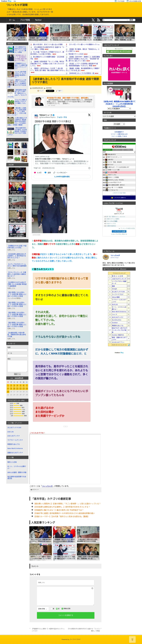Click the green コメントを投稿する button
This screenshot has height=644, width=142.
tap(66, 615)
